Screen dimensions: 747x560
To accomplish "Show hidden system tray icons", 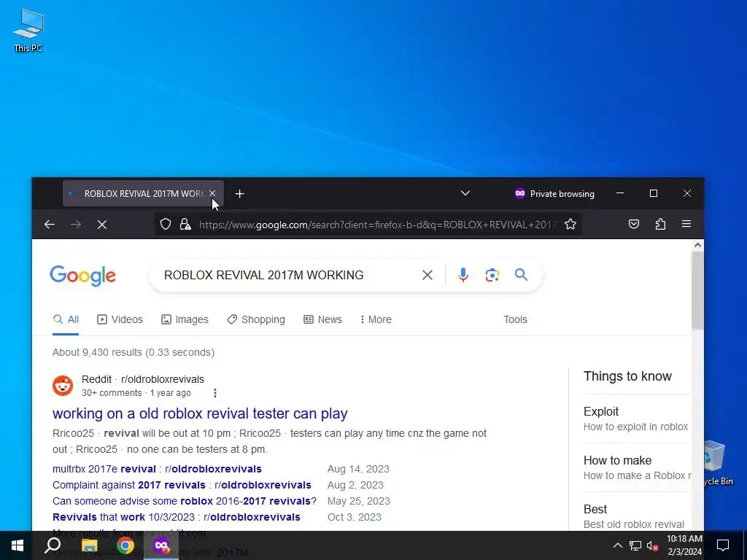I will pos(617,545).
